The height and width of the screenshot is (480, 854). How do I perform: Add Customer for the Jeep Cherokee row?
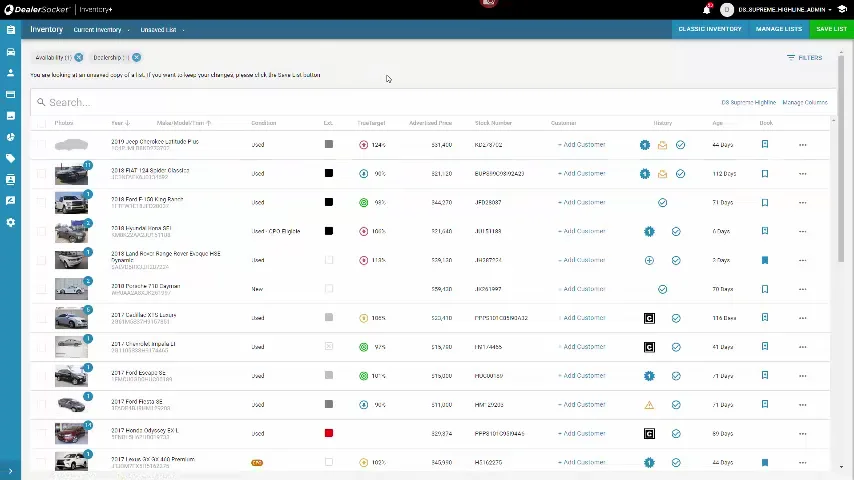click(581, 144)
